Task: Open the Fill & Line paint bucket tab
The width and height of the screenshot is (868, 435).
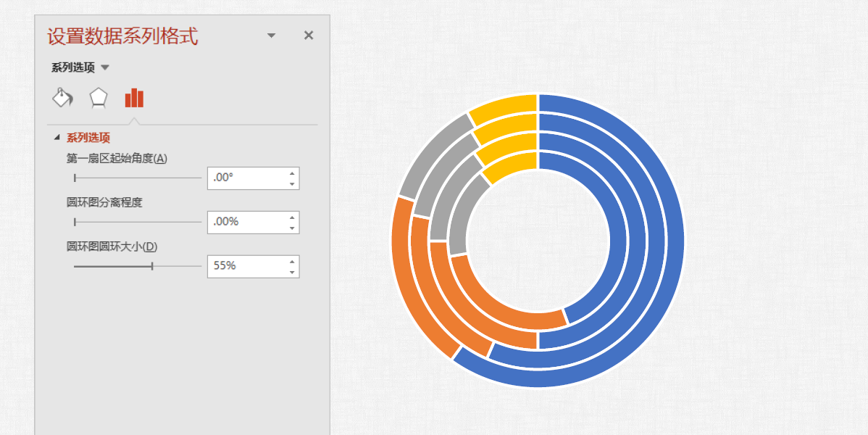Action: [x=62, y=98]
